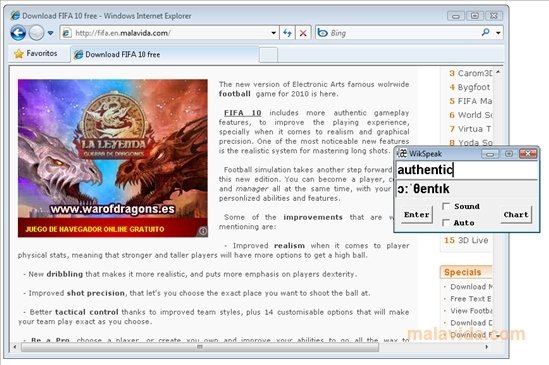
Task: Select the Download FIFA 10 free tab
Action: 165,55
